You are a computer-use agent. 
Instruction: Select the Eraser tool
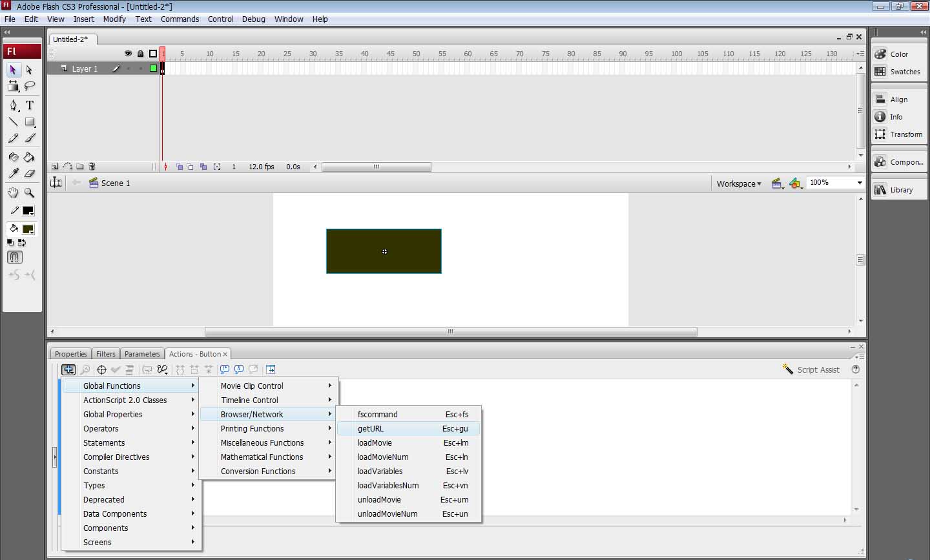30,173
